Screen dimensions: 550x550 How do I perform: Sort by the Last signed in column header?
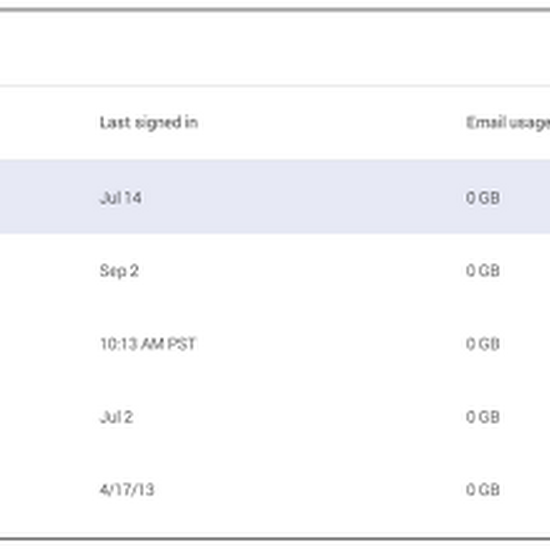(x=149, y=123)
